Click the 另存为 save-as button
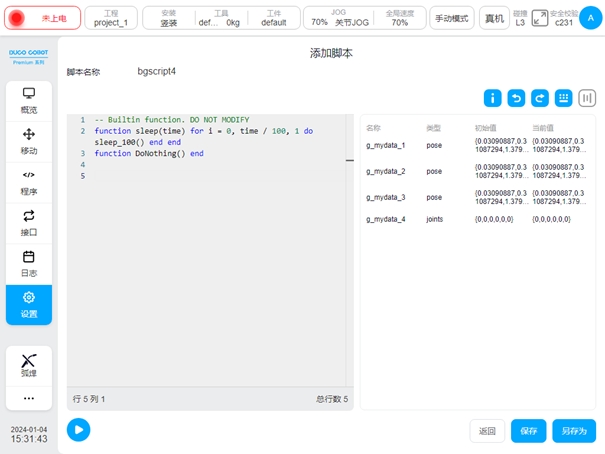The width and height of the screenshot is (605, 454). (574, 431)
